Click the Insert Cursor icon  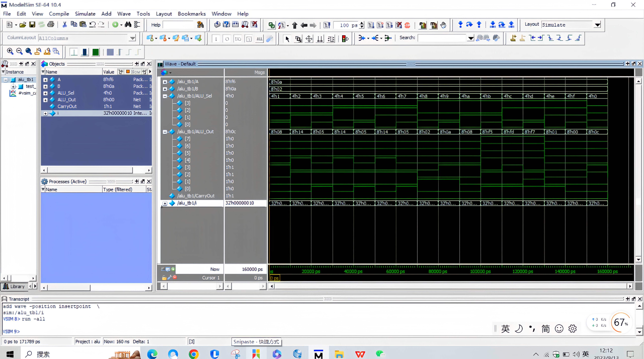pos(513,38)
